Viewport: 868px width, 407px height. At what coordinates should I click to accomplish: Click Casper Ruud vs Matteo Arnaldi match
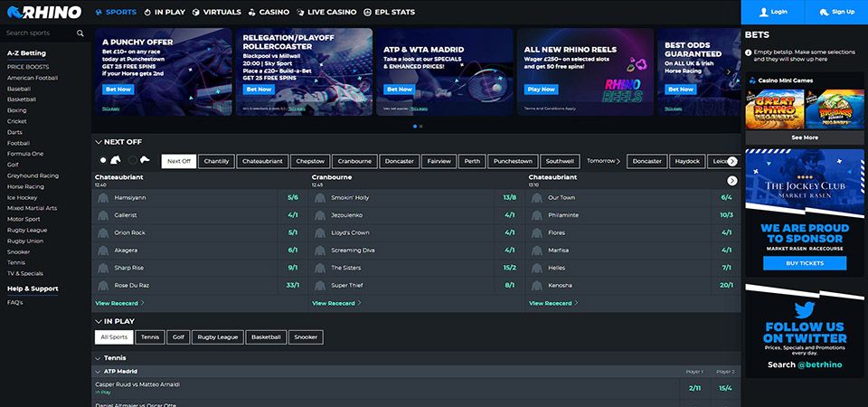tap(137, 384)
